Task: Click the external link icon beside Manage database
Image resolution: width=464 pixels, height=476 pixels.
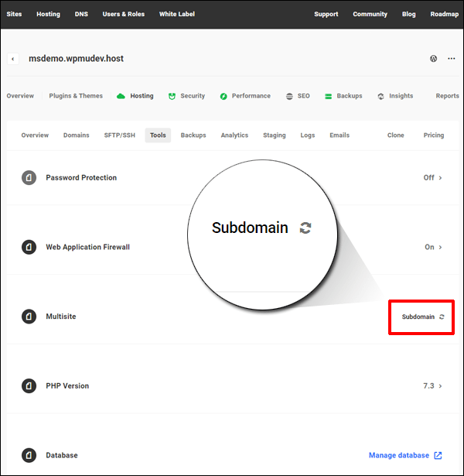Action: pyautogui.click(x=438, y=455)
